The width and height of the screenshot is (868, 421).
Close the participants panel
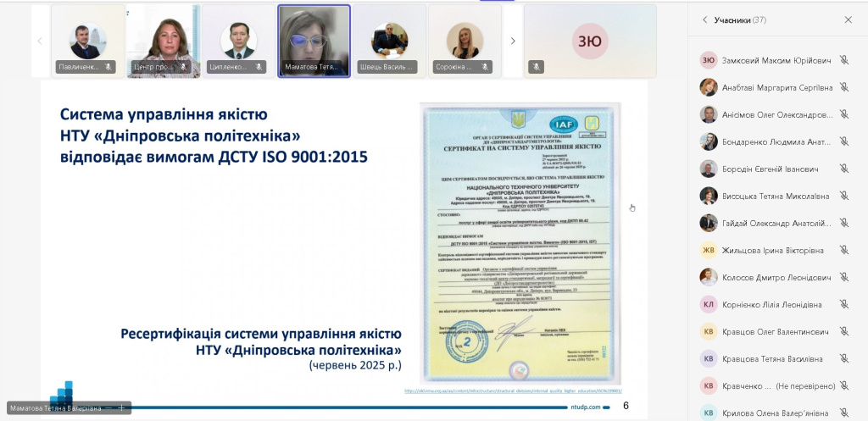tap(848, 20)
